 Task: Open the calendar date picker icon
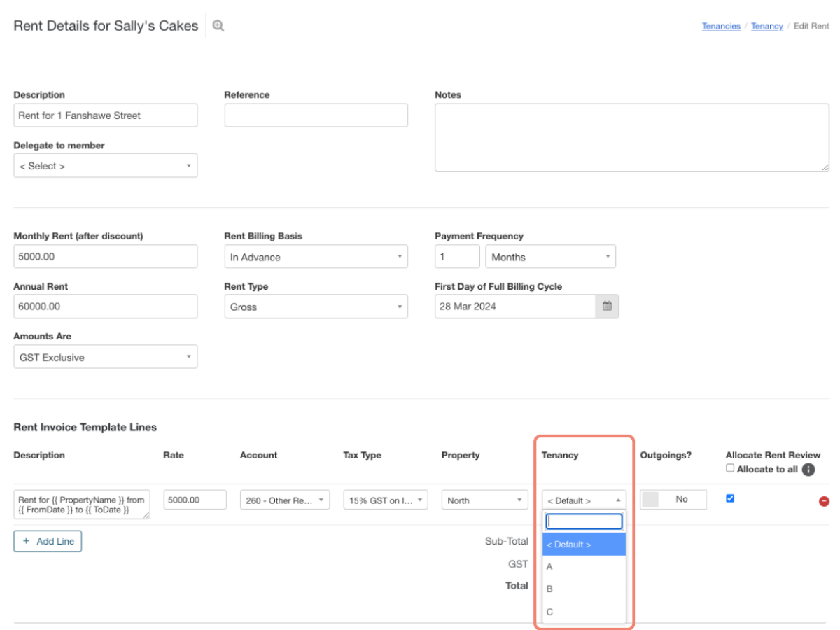[607, 307]
